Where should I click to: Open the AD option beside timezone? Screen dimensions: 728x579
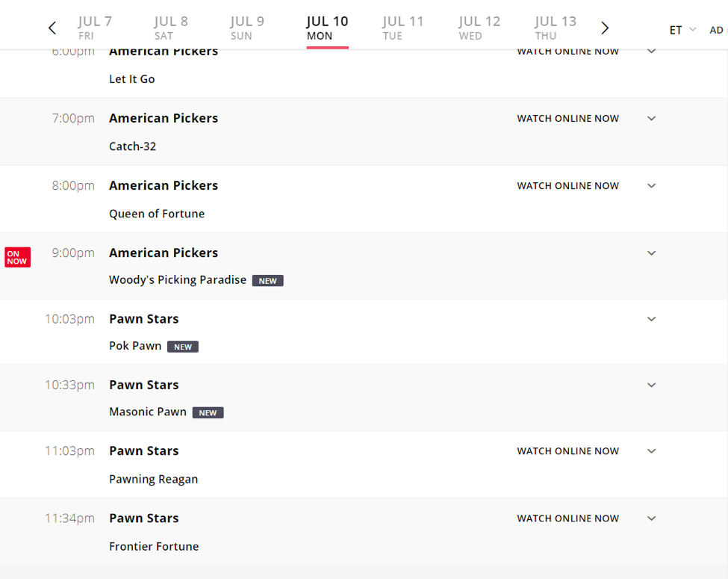[717, 30]
